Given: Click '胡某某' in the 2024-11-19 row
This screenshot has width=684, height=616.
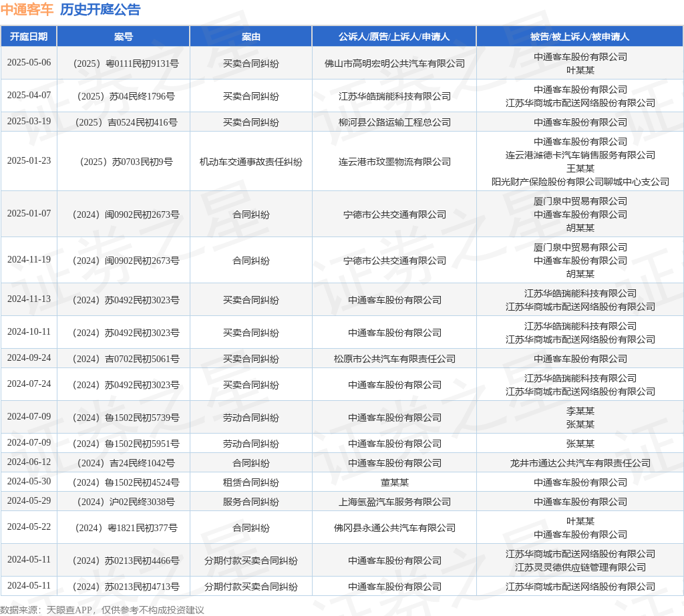Looking at the screenshot, I should pos(580,274).
